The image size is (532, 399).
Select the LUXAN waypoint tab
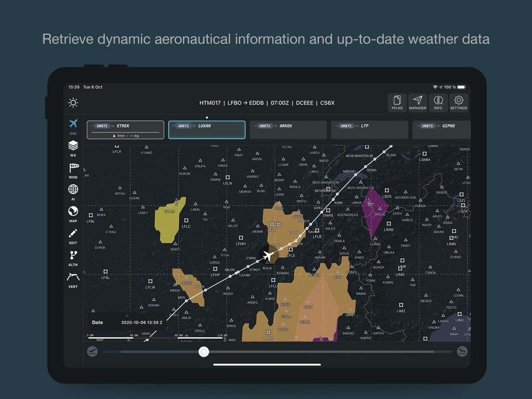click(206, 129)
